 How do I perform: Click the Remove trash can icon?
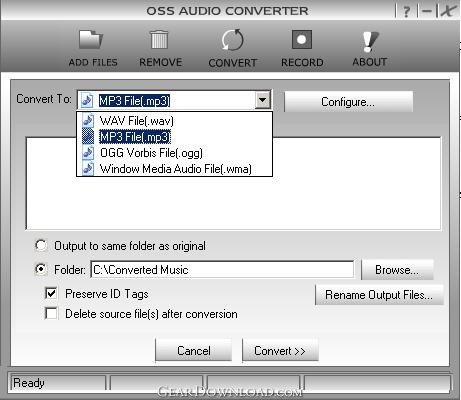[x=159, y=40]
